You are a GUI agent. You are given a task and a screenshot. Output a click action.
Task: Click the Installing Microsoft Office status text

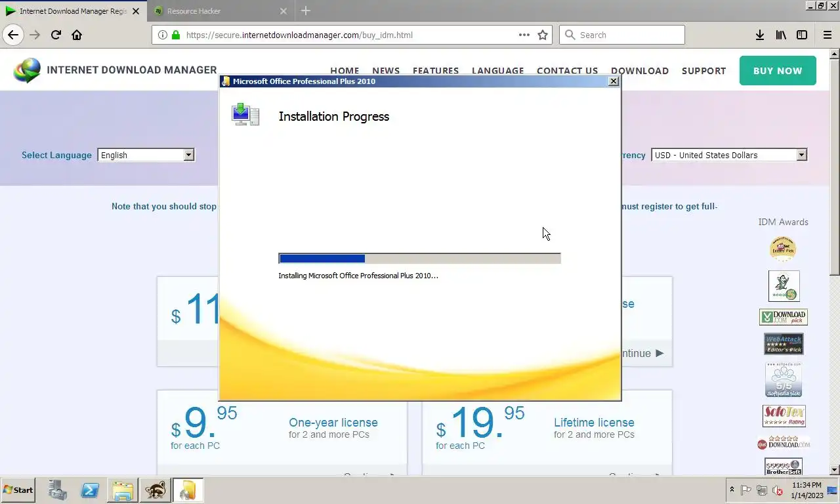pos(358,276)
